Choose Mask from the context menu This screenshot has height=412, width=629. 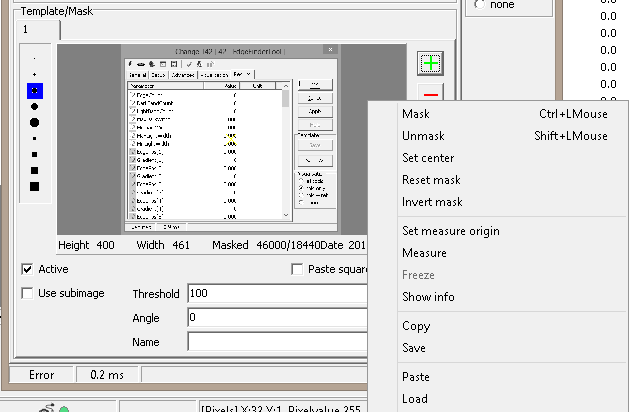pyautogui.click(x=415, y=114)
